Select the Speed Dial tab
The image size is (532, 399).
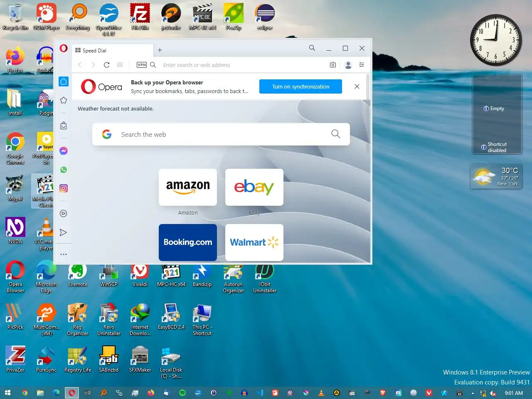point(113,50)
